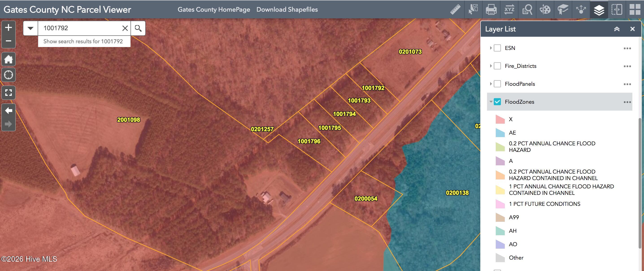Open the Share widget
This screenshot has height=271, width=644.
[581, 9]
